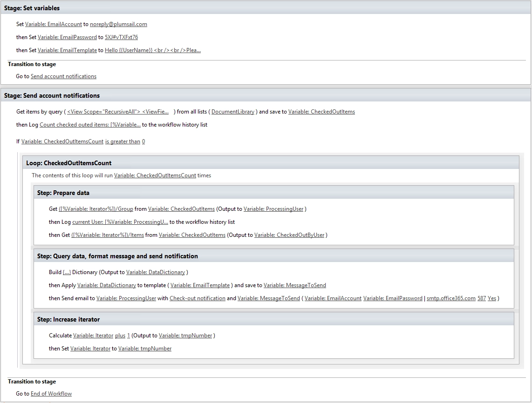Click Variable: CheckedOutItemsCount in the If condition
The image size is (532, 403).
62,141
